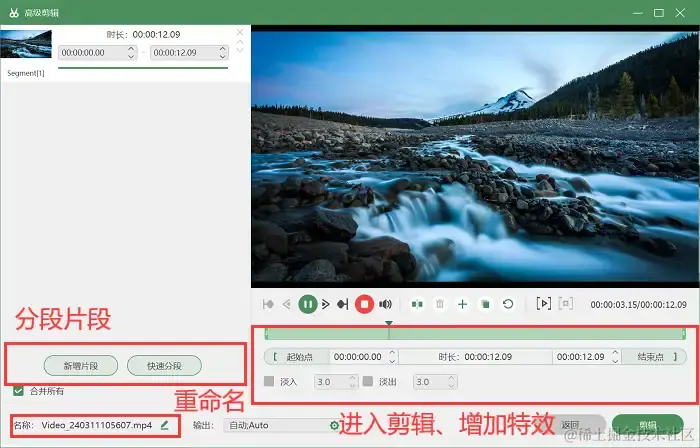Decrease the 起始点 time value
The image size is (700, 448).
coord(392,360)
